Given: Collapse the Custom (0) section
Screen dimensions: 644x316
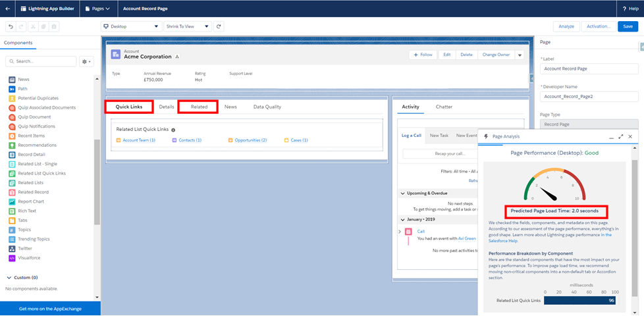Looking at the screenshot, I should point(9,278).
